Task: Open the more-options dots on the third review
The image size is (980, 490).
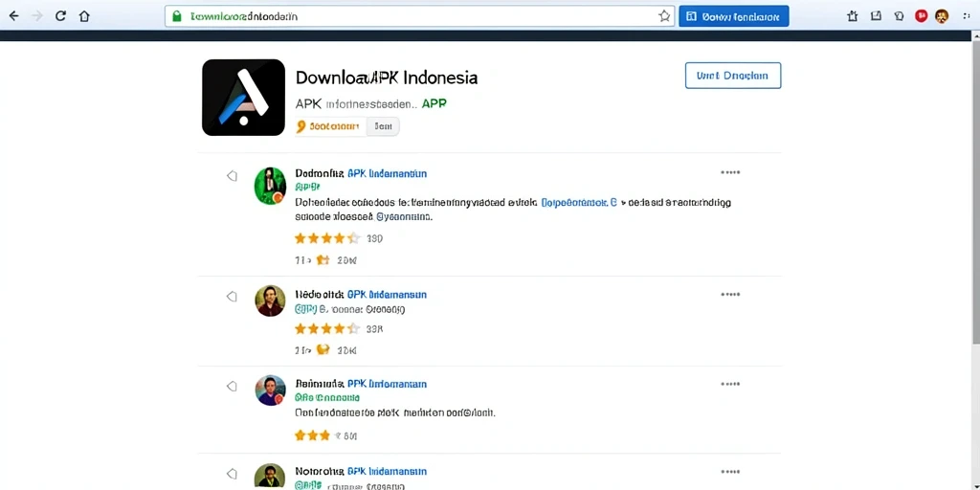Action: [730, 384]
